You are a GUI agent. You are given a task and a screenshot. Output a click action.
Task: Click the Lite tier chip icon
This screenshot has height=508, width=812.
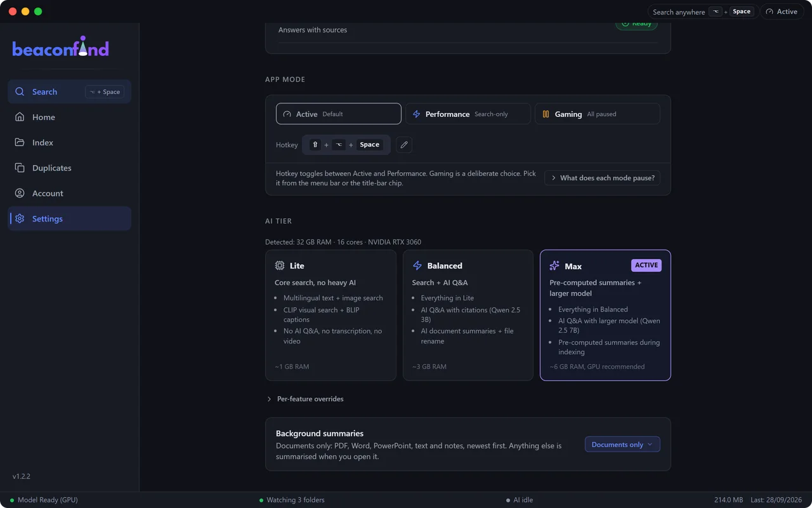(x=280, y=265)
